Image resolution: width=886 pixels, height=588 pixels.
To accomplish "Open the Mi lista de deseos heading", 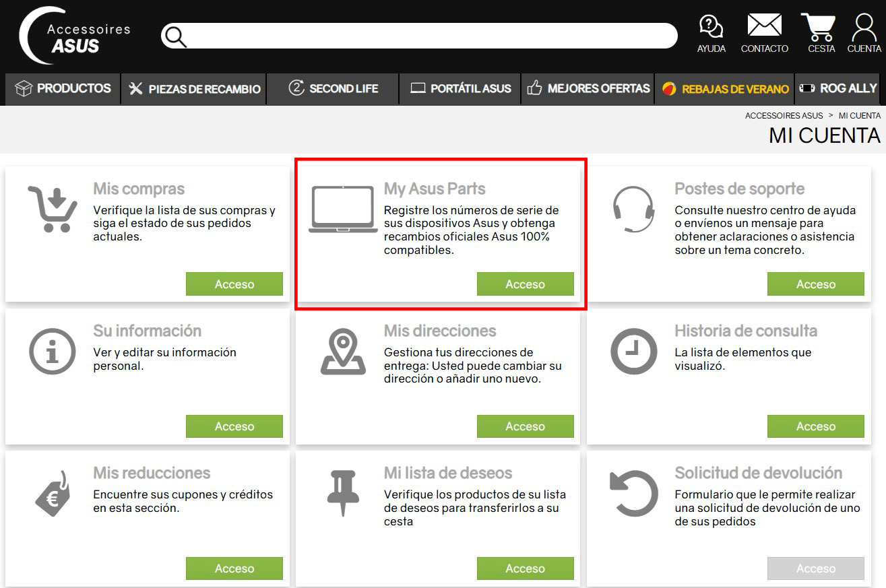I will 448,473.
